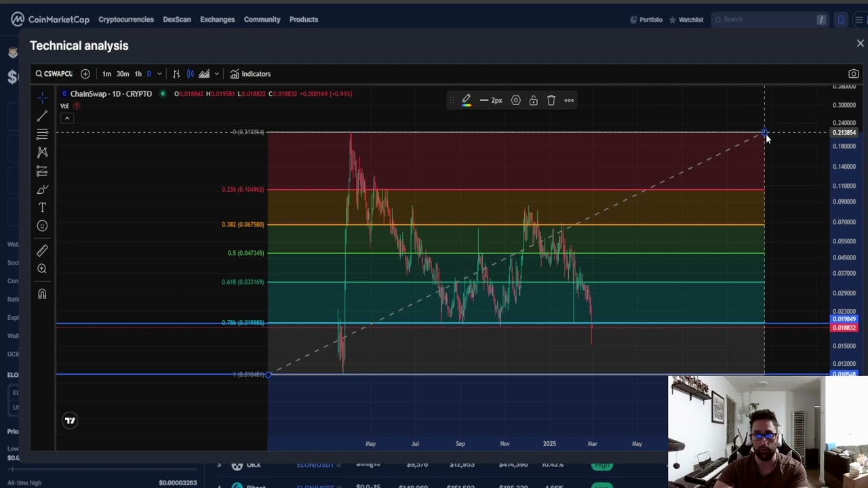Click the TradingView logo on chart
868x488 pixels.
click(x=70, y=421)
